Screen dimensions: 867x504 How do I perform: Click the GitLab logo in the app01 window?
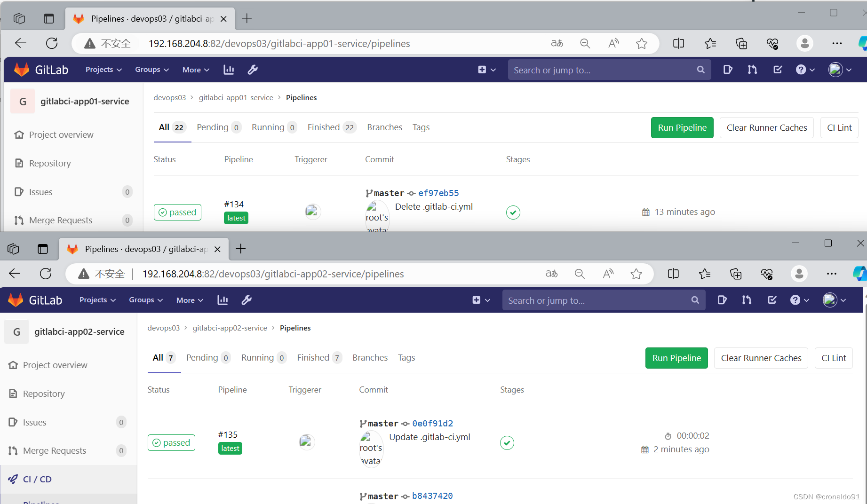tap(41, 70)
